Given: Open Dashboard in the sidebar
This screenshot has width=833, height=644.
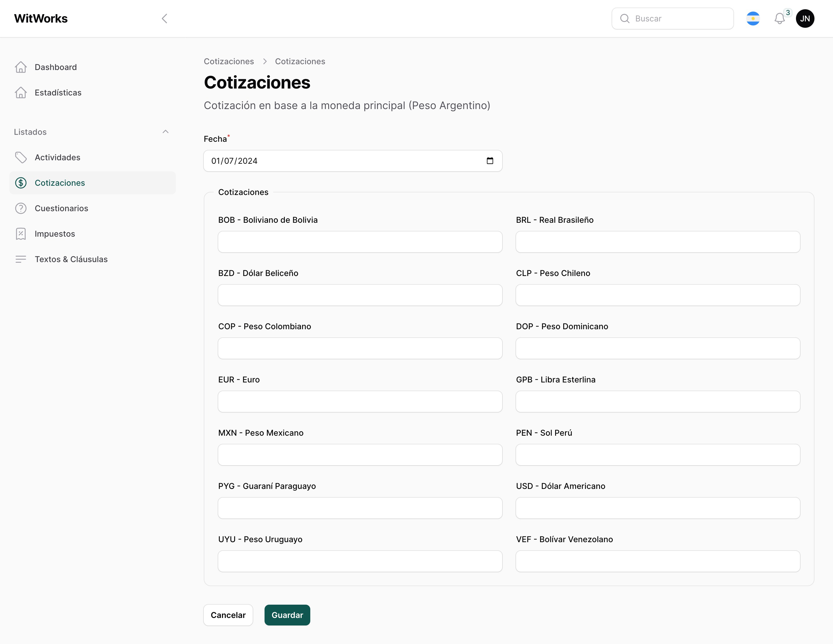Looking at the screenshot, I should (93, 67).
